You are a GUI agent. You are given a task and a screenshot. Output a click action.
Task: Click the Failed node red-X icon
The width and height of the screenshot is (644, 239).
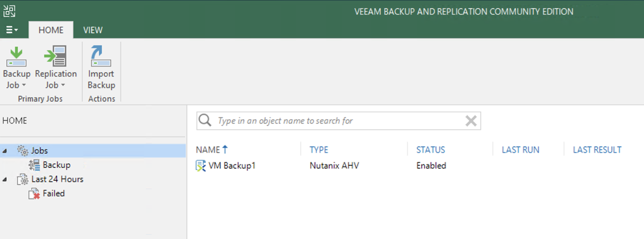pyautogui.click(x=34, y=194)
